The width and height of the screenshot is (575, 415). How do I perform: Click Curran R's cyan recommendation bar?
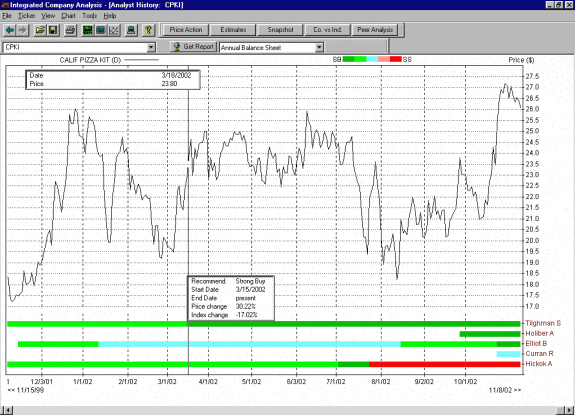point(509,354)
